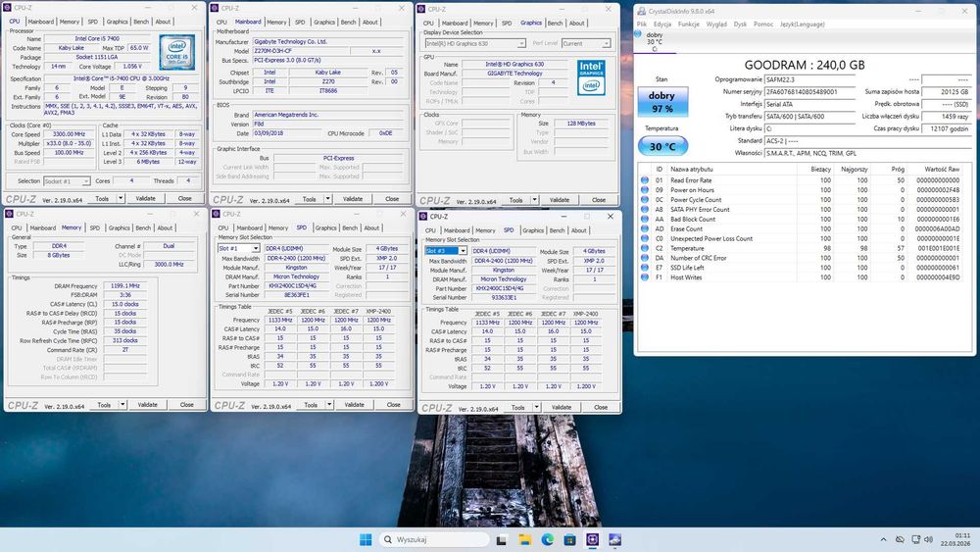Click the CPU-Z taskbar icon
The image size is (980, 552).
point(593,539)
